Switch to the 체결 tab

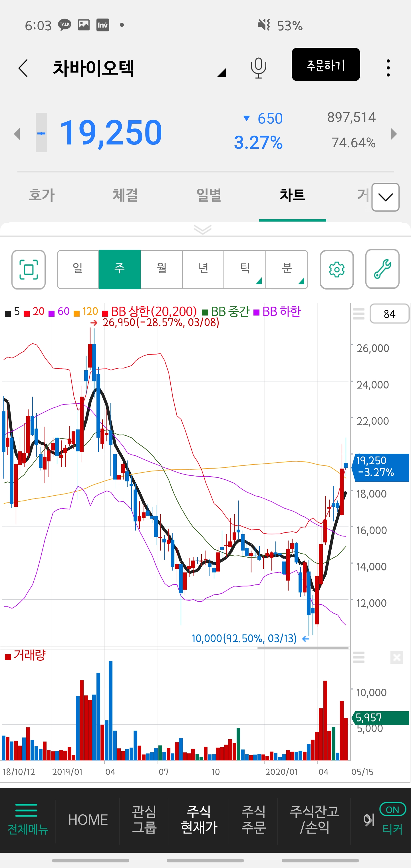point(125,195)
